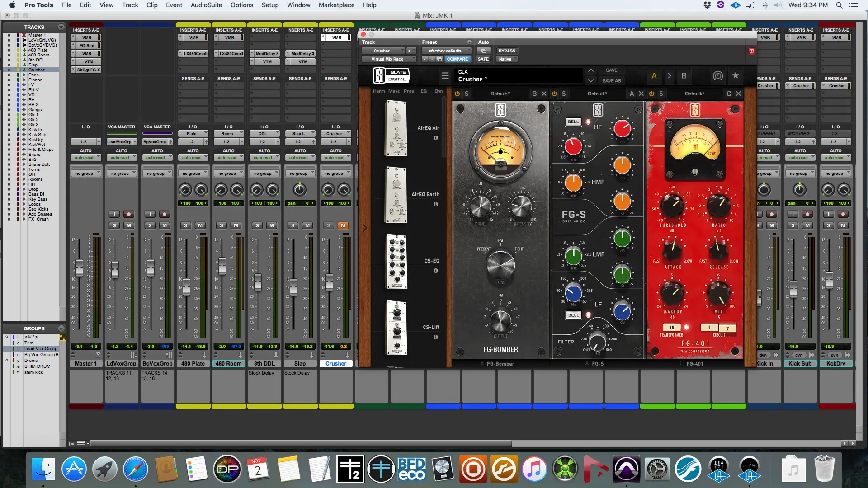
Task: Open Finder from the Dock
Action: coord(43,469)
